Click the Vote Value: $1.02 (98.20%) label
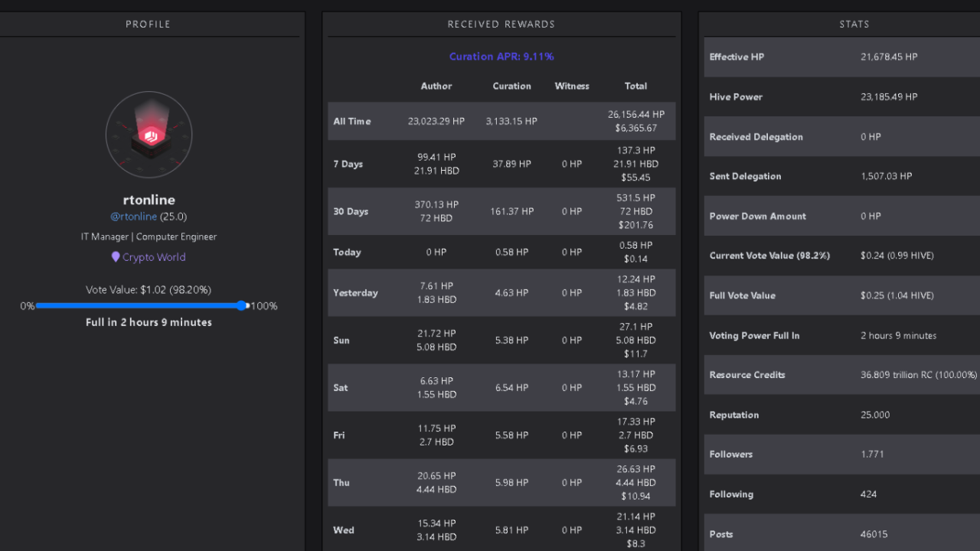 tap(149, 290)
